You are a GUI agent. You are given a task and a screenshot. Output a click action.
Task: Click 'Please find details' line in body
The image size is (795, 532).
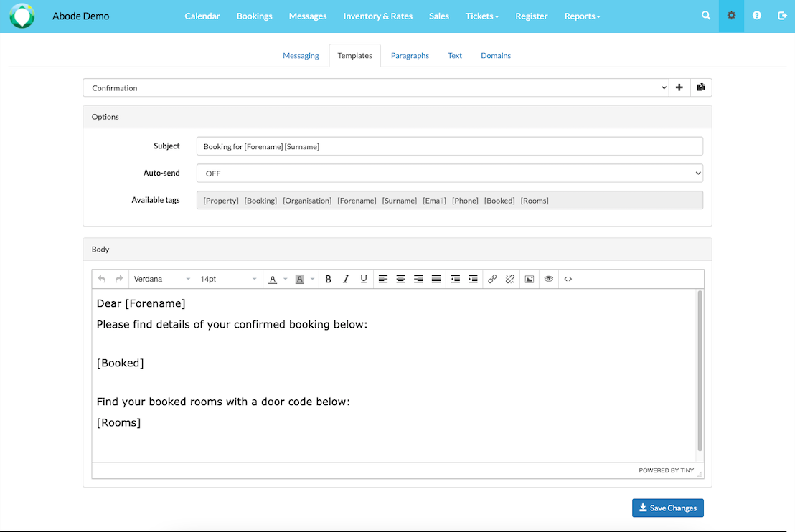[x=232, y=324]
